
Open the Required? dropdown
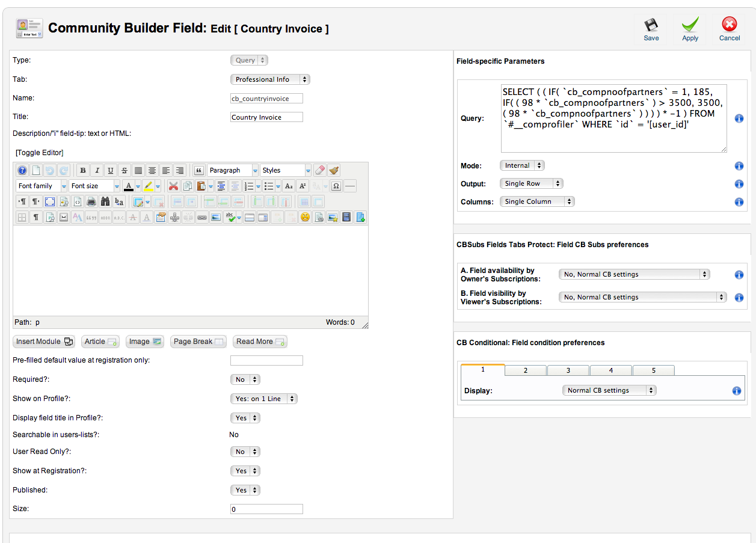click(x=245, y=379)
